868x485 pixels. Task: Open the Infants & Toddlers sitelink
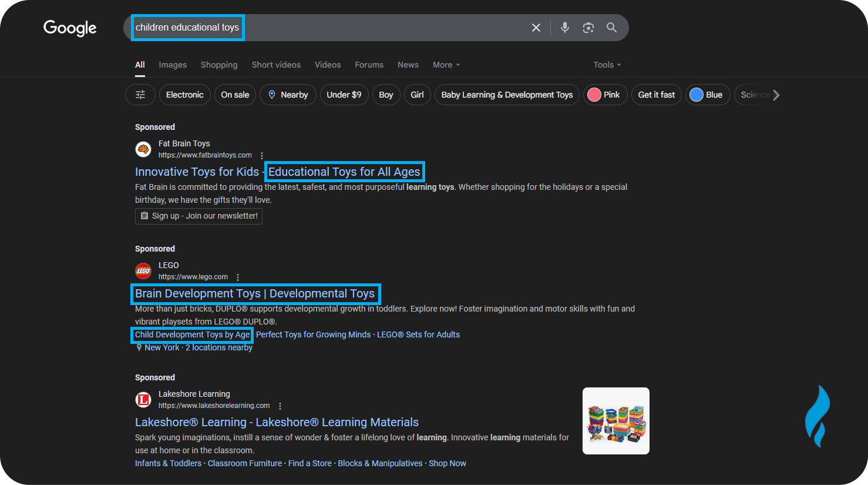[x=168, y=463]
